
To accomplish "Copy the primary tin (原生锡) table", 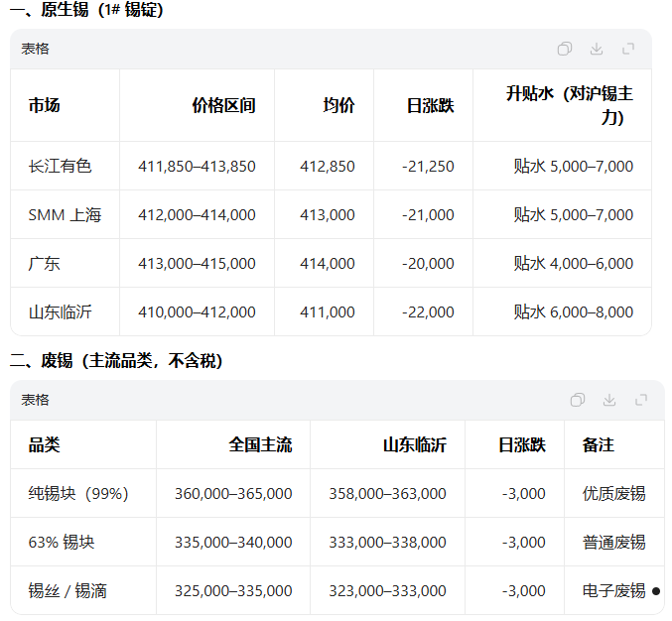I will (x=565, y=49).
